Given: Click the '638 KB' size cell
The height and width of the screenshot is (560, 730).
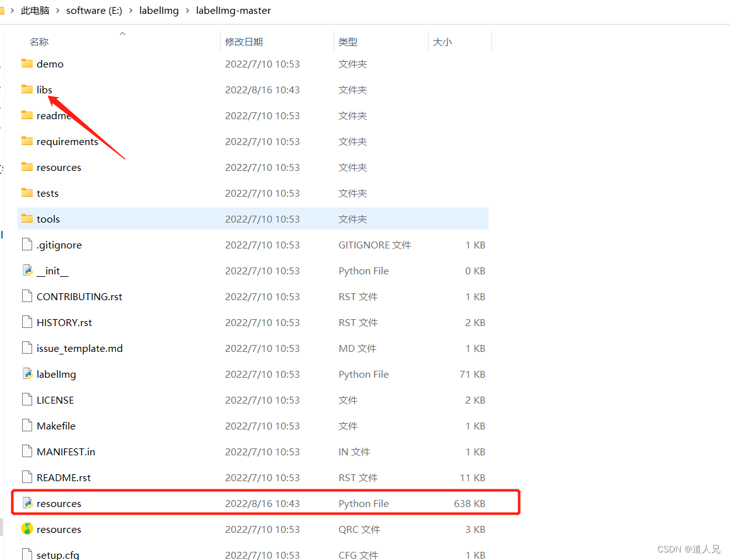Looking at the screenshot, I should (x=469, y=504).
